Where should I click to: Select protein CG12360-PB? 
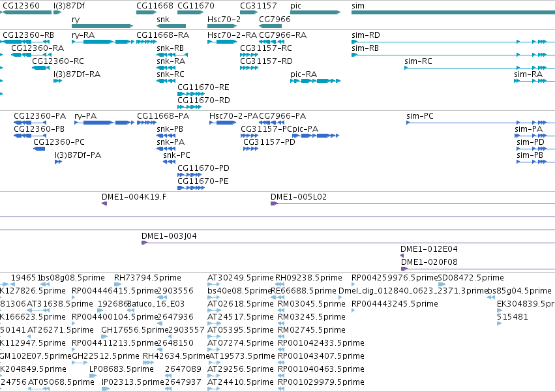39,129
